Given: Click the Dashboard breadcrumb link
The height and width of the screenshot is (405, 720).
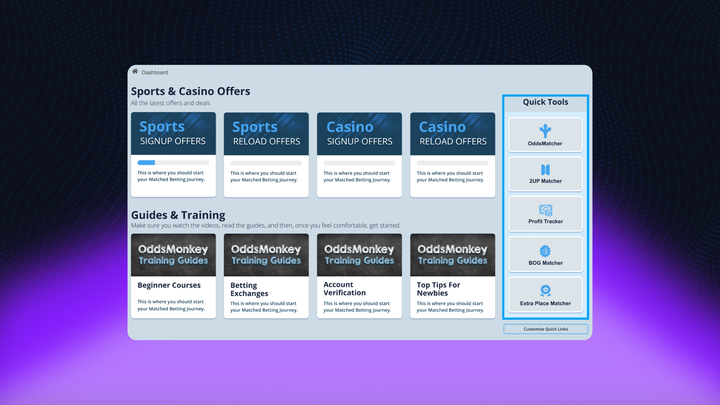Looking at the screenshot, I should click(155, 73).
